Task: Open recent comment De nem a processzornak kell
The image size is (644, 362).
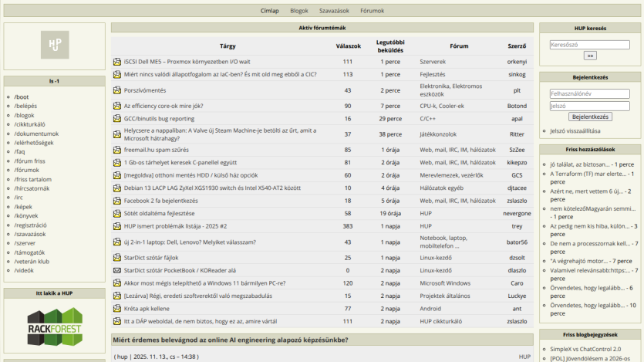Action: tap(590, 244)
